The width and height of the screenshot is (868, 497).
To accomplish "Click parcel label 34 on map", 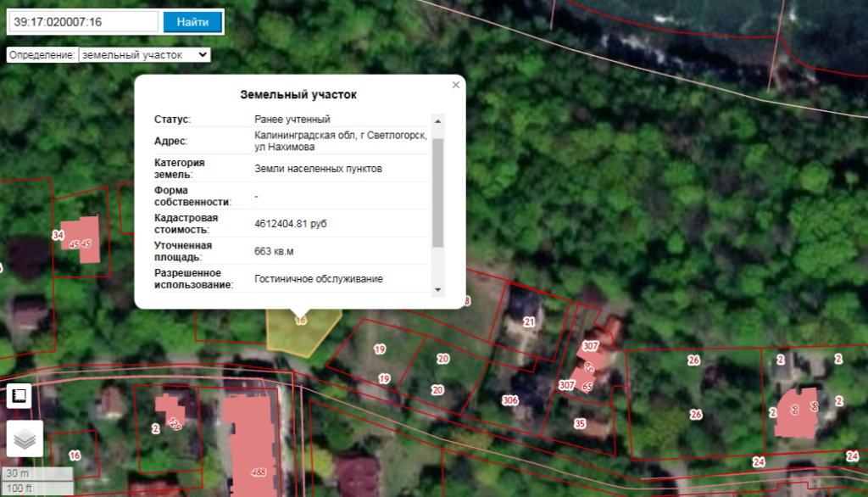I will coord(58,235).
